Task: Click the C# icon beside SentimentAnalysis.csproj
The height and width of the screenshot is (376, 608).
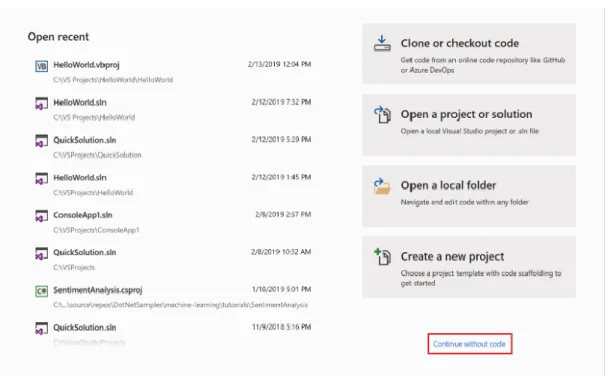Action: [41, 291]
